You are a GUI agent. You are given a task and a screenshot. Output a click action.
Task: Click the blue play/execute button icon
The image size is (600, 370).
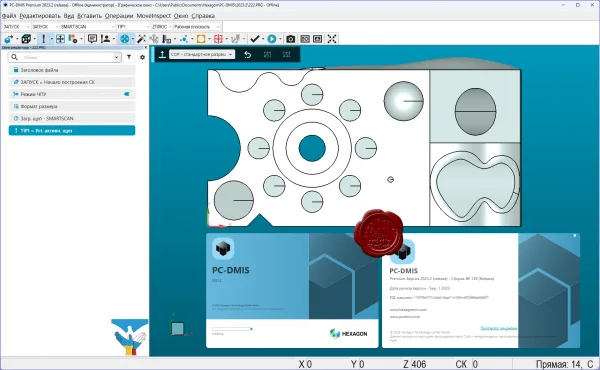[x=272, y=39]
